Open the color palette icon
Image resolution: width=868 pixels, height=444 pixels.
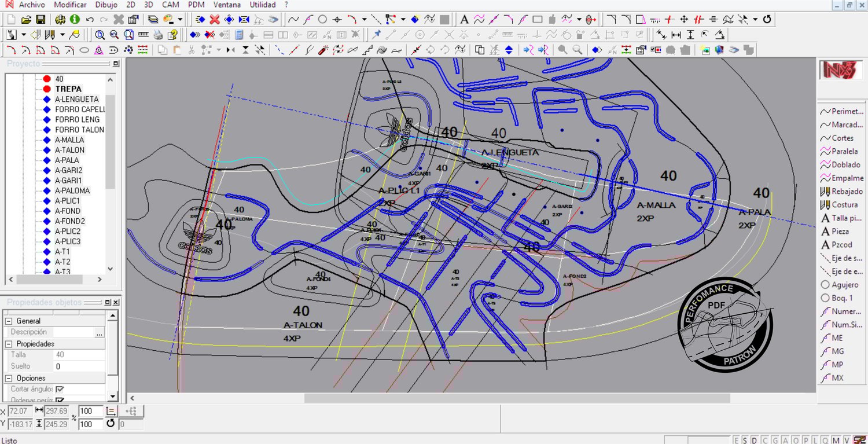(168, 19)
